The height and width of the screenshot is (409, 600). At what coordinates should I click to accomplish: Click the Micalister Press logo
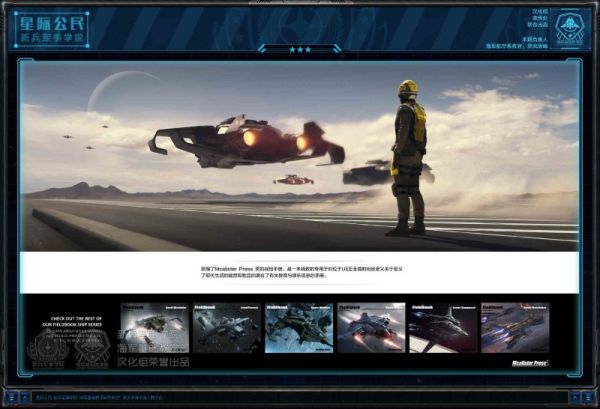[x=529, y=363]
